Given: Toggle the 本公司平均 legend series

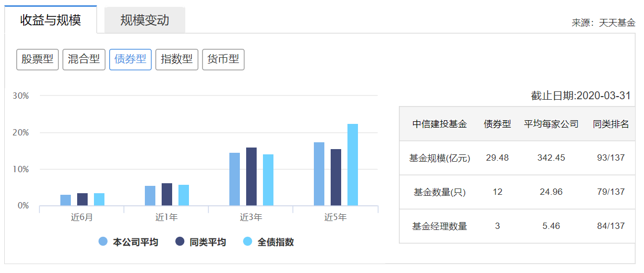Looking at the screenshot, I should pyautogui.click(x=129, y=242).
